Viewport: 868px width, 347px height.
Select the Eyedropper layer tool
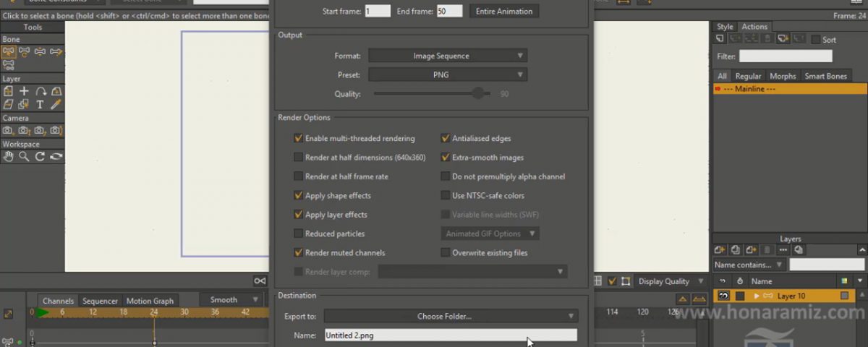pos(56,105)
